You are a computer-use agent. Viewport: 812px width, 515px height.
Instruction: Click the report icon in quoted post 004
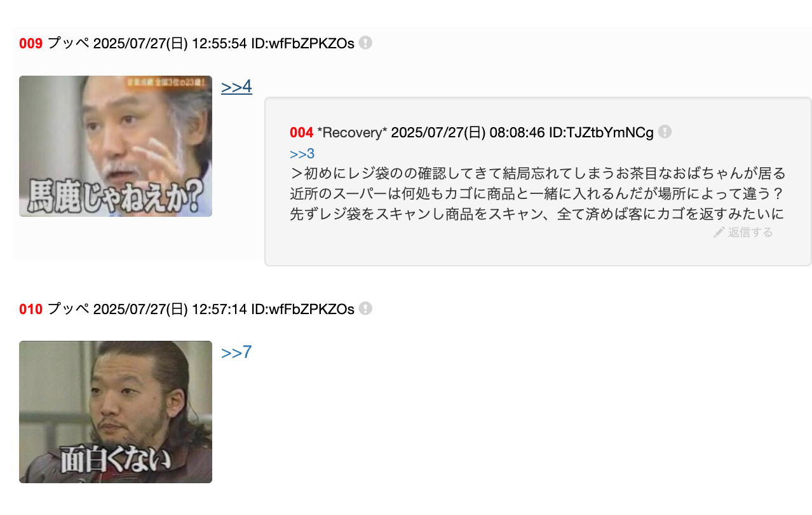(x=665, y=132)
